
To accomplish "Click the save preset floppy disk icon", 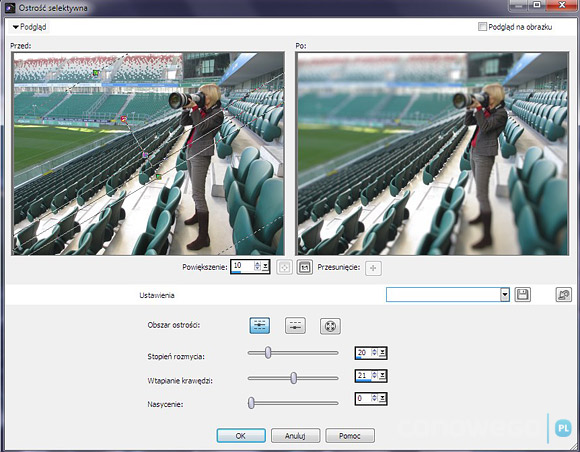I will [523, 295].
